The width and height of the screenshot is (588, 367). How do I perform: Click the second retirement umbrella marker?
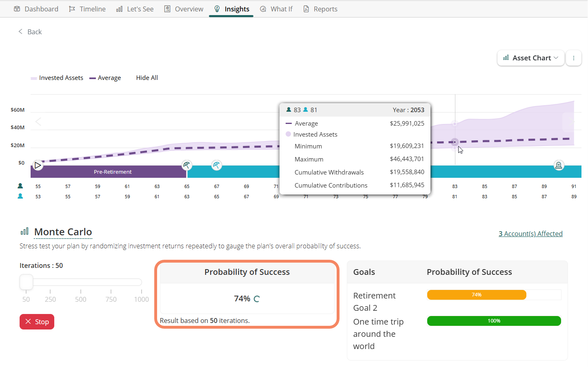coord(217,165)
